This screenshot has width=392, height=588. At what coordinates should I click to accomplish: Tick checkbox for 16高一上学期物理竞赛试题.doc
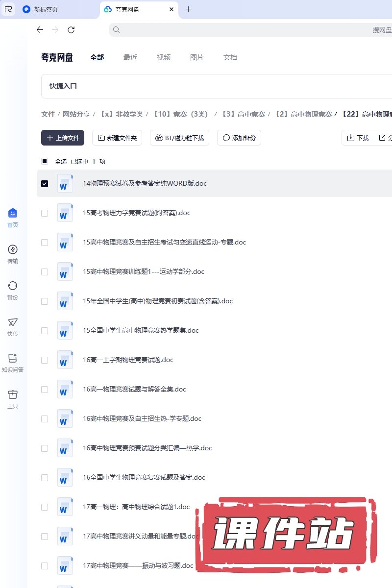coord(45,360)
